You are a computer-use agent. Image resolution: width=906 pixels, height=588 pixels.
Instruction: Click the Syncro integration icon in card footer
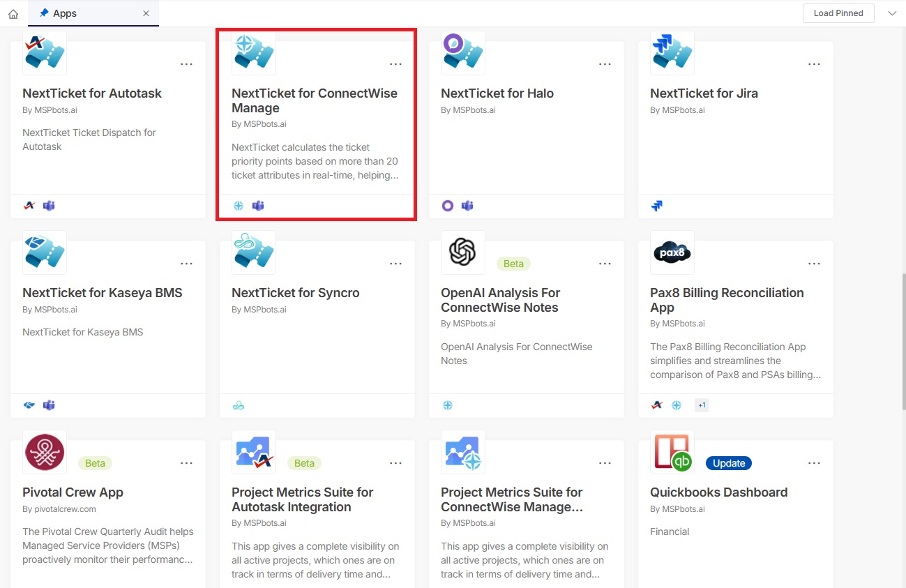(x=239, y=405)
